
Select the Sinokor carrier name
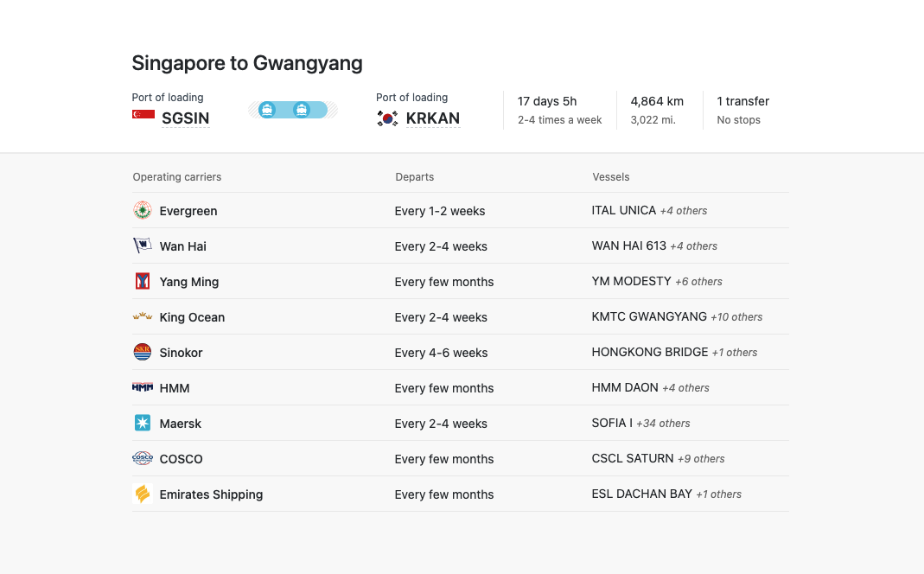coord(181,353)
